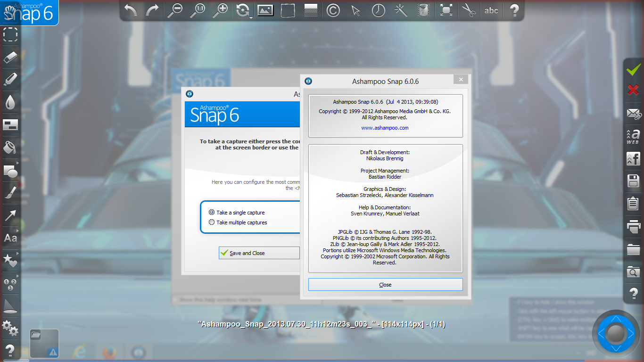Select the highlighter pen tool
The width and height of the screenshot is (644, 362).
tap(10, 79)
